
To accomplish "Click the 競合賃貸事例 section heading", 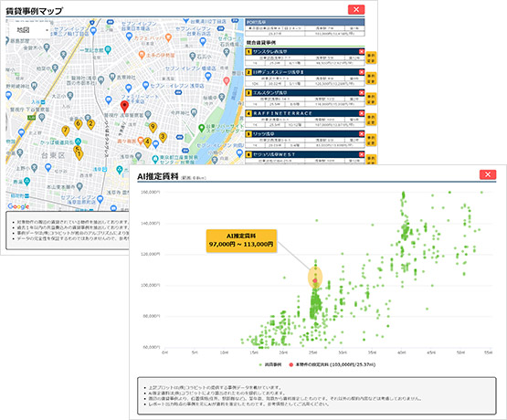I will point(261,43).
